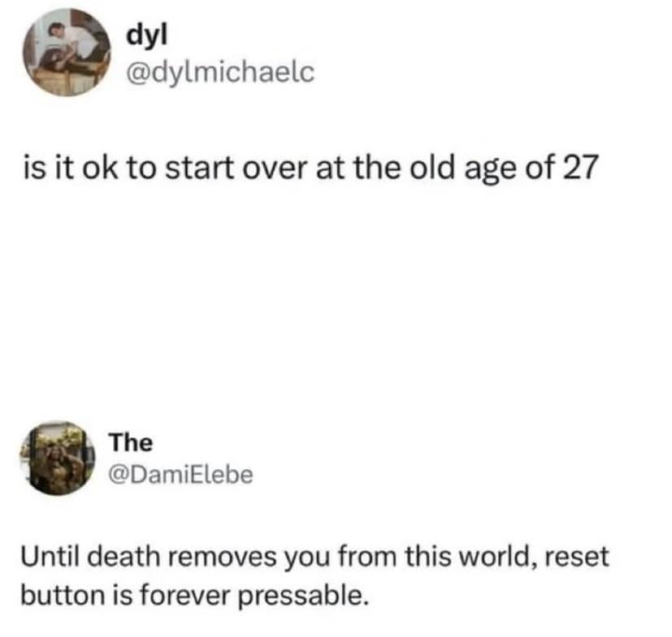Visit the @DamiElebe handle
The height and width of the screenshot is (637, 672).
pos(181,475)
